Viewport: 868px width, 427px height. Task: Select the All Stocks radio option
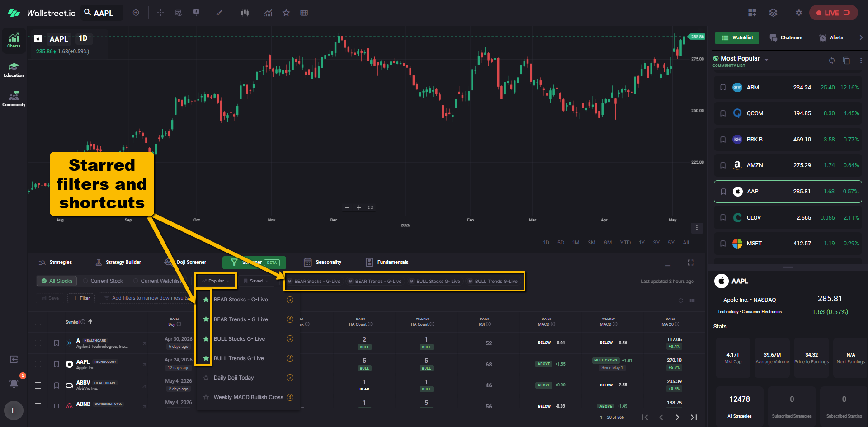pos(57,281)
